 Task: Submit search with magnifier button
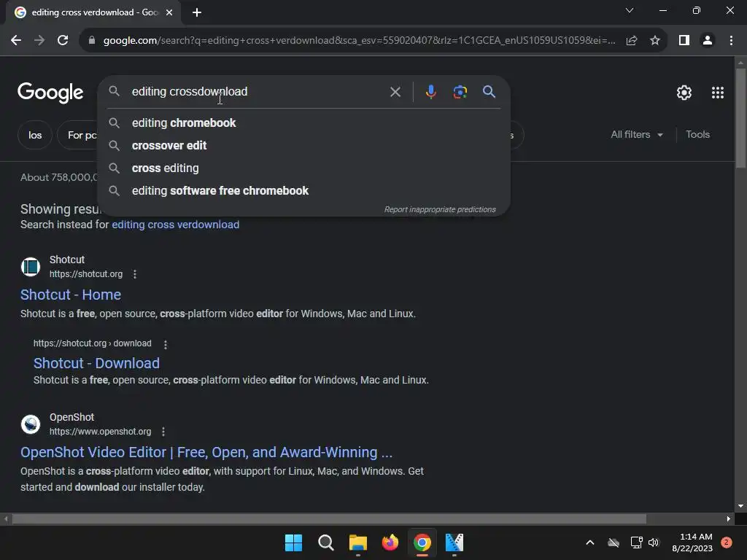point(489,91)
